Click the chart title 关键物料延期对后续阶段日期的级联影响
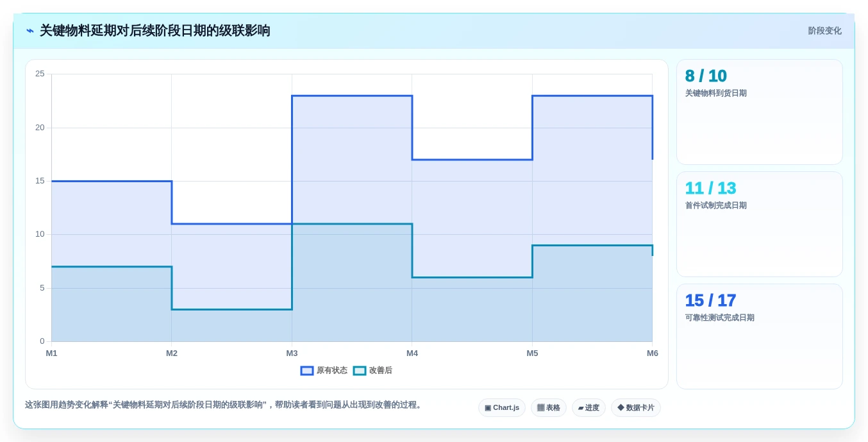Viewport: 868px width, 442px height. tap(155, 31)
